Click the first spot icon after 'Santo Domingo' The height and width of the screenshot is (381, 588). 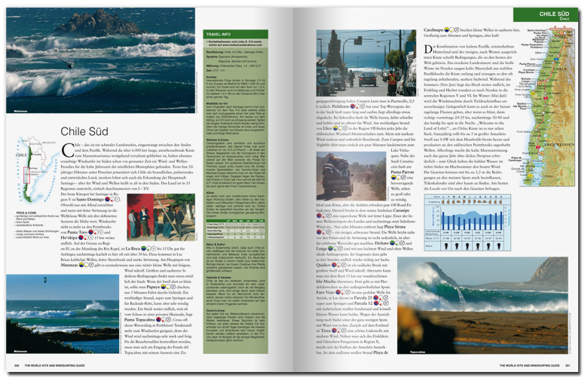[x=108, y=199]
